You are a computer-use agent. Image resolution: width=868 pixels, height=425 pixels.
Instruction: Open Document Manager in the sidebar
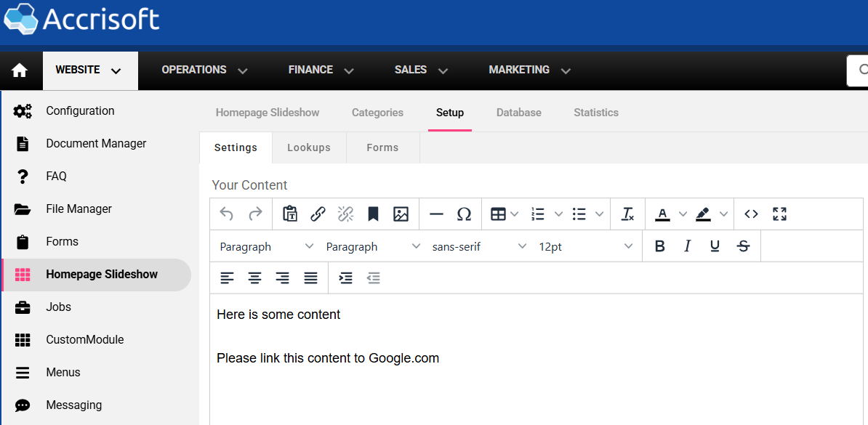click(x=96, y=144)
